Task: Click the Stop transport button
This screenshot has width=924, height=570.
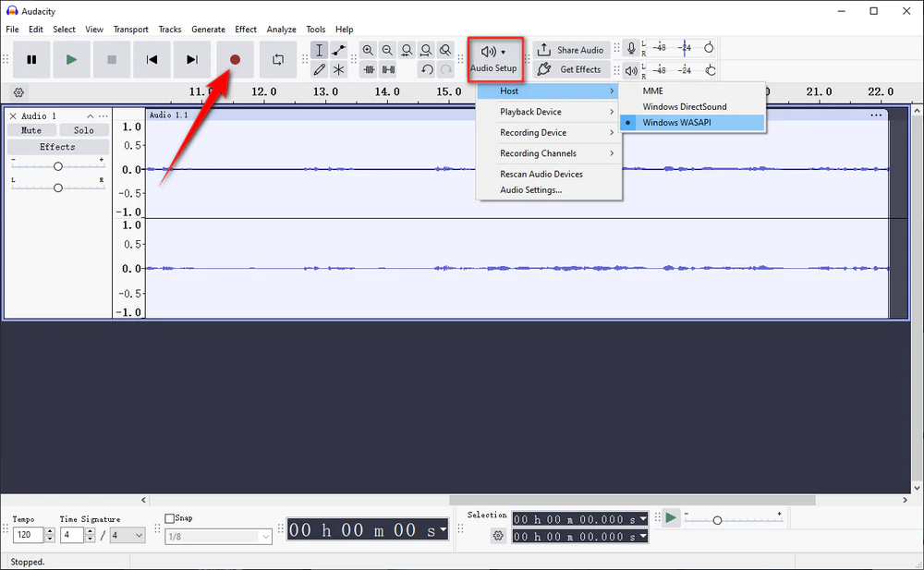Action: click(x=112, y=59)
